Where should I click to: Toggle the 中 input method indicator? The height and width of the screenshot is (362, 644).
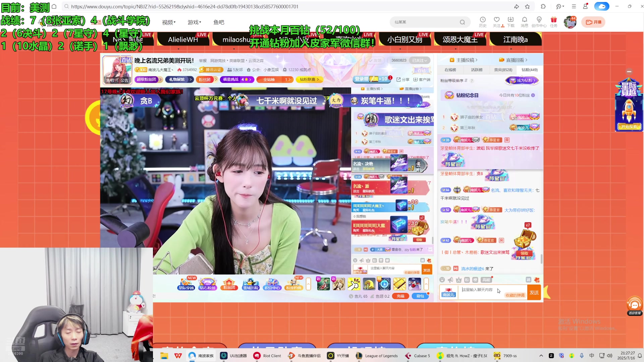pos(592,356)
